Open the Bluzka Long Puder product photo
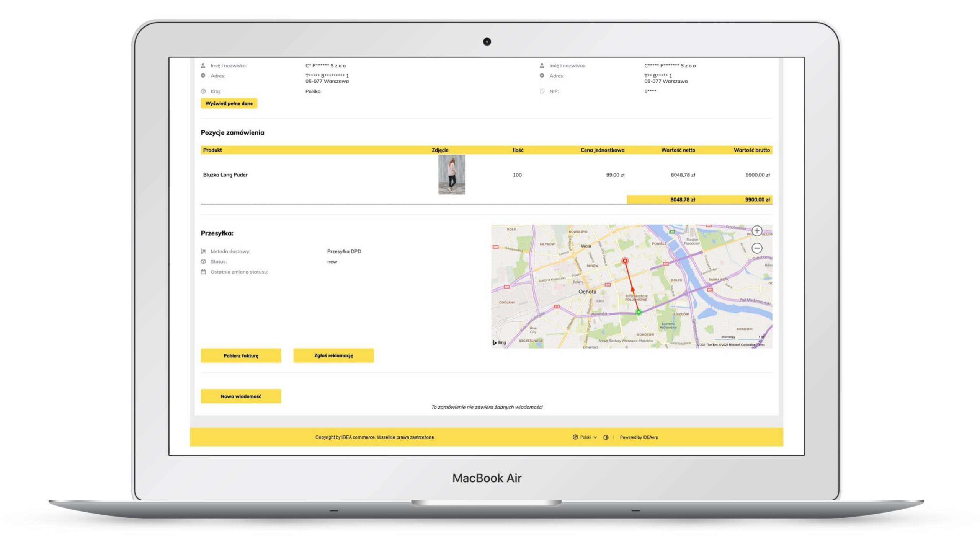This screenshot has height=551, width=980. [x=451, y=175]
